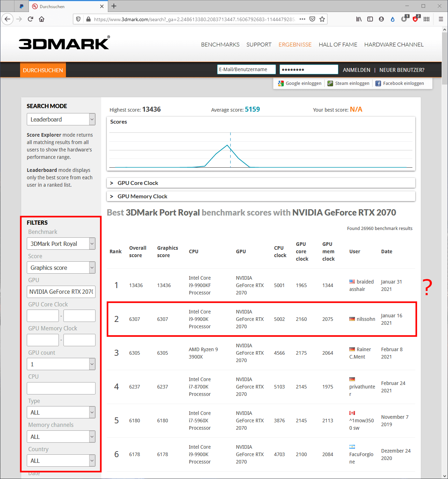Open the Firefox library icon
This screenshot has height=479, width=448.
coord(359,19)
